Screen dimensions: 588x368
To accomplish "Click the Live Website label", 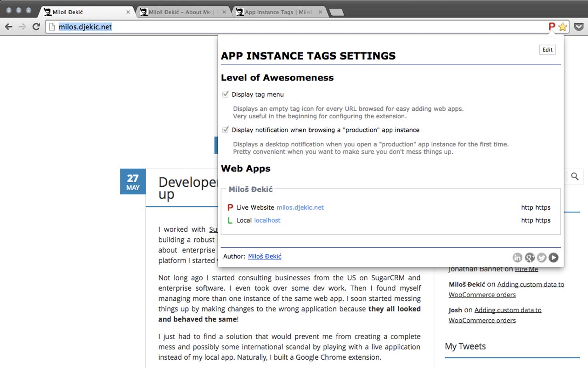I will click(x=255, y=207).
